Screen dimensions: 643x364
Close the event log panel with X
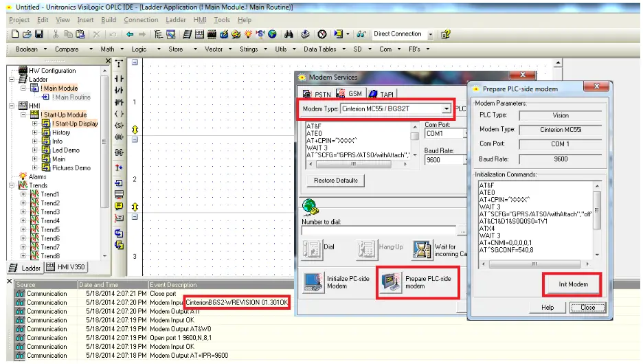point(10,281)
